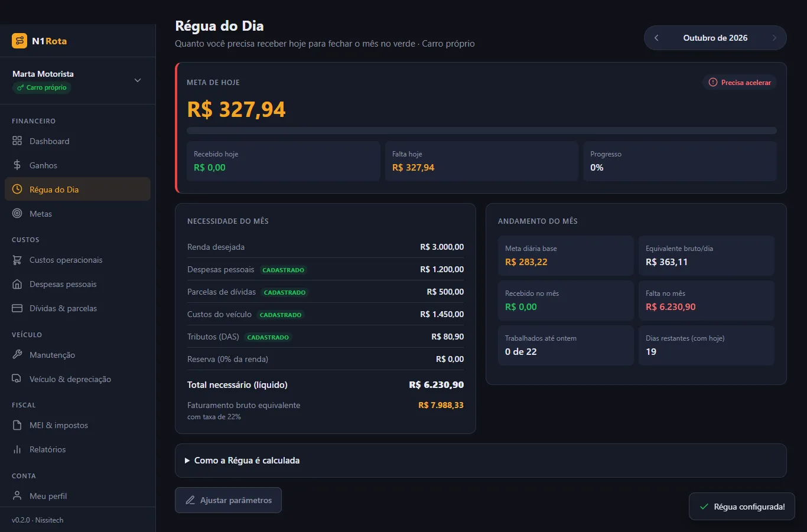The width and height of the screenshot is (807, 532).
Task: Click the Despesas pessoais house icon
Action: coord(17,284)
